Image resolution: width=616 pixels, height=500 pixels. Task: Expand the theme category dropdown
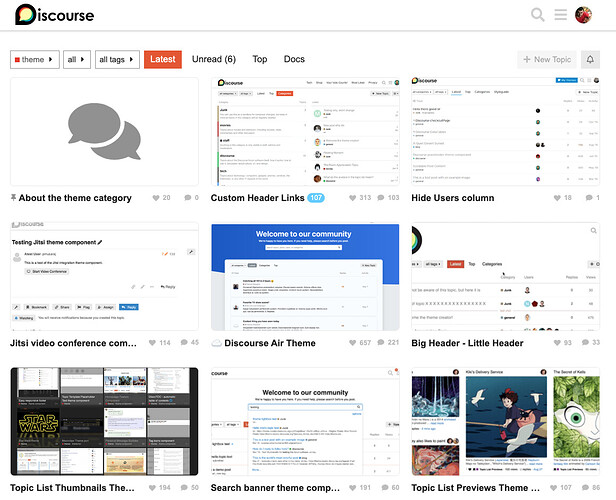[x=35, y=60]
